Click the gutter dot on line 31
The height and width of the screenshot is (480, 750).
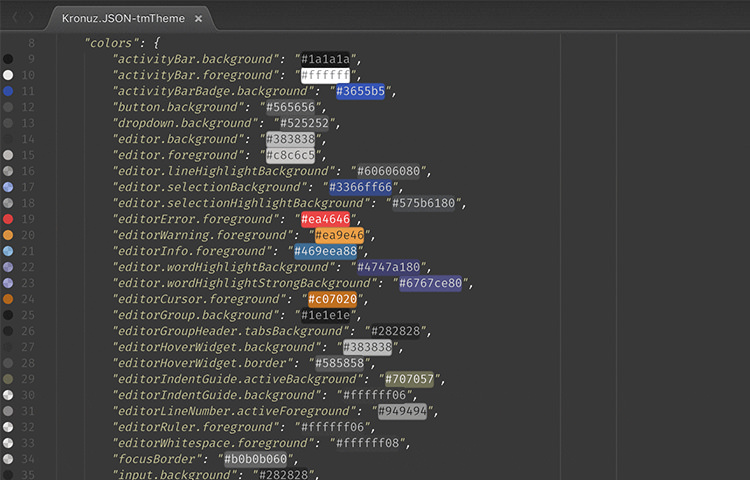(x=8, y=411)
